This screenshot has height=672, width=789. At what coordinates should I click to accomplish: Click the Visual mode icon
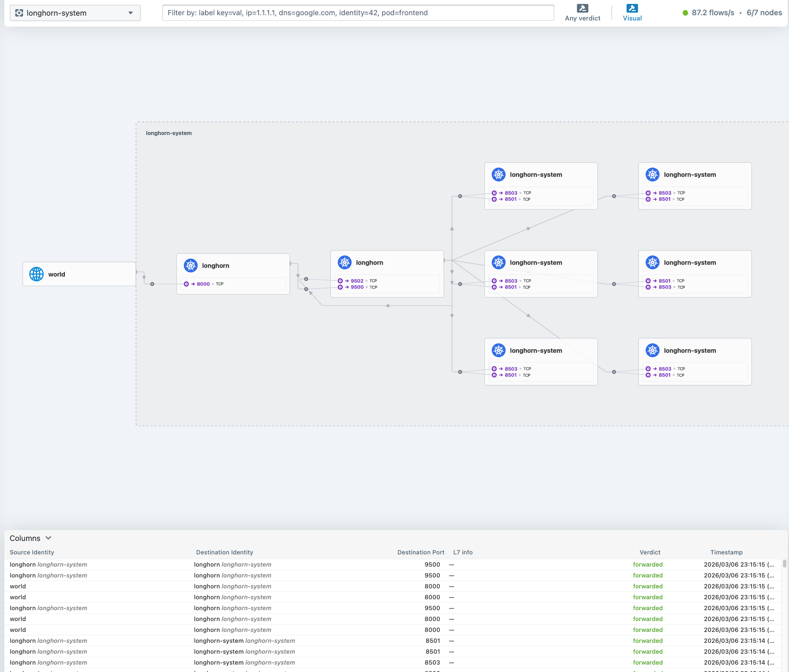(x=632, y=8)
